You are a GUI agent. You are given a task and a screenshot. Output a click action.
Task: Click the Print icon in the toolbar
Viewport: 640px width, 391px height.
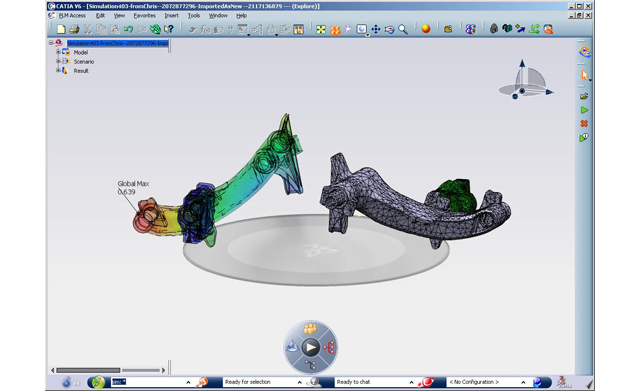point(74,29)
